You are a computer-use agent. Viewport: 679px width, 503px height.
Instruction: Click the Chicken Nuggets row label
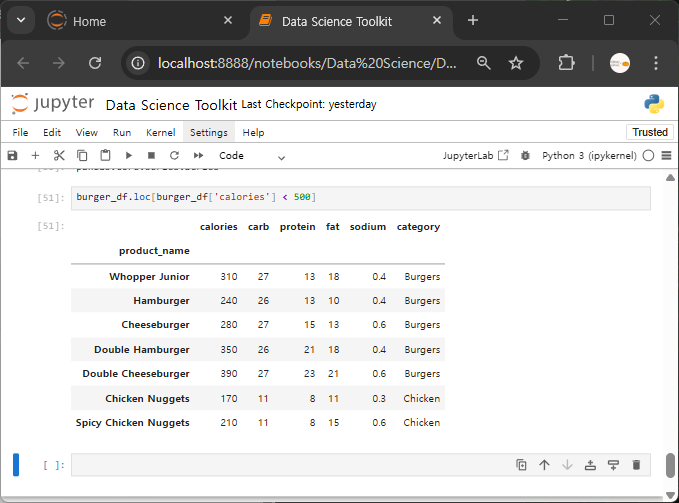click(x=147, y=399)
